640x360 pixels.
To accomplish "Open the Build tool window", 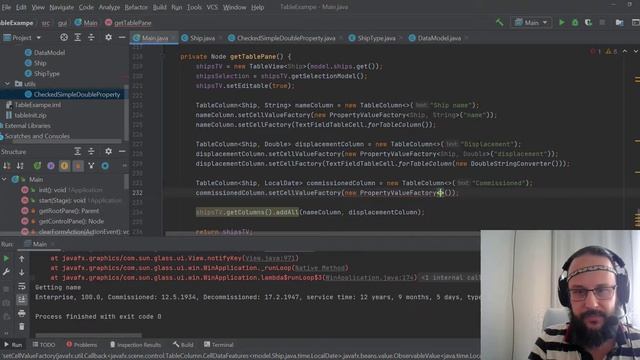I will (x=183, y=344).
